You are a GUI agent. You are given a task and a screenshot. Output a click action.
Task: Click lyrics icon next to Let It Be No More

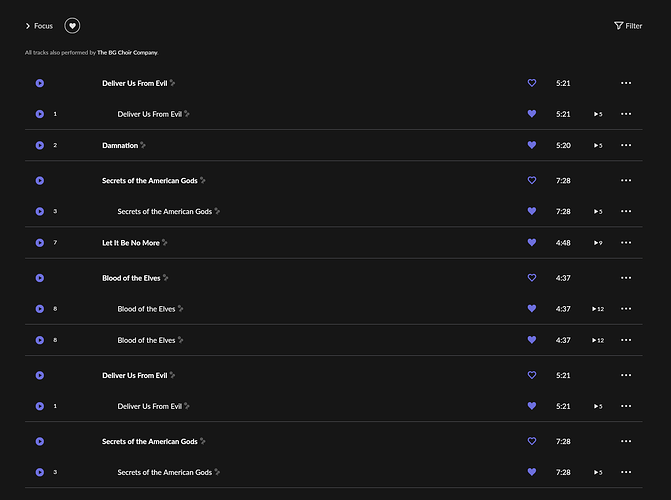pos(165,243)
